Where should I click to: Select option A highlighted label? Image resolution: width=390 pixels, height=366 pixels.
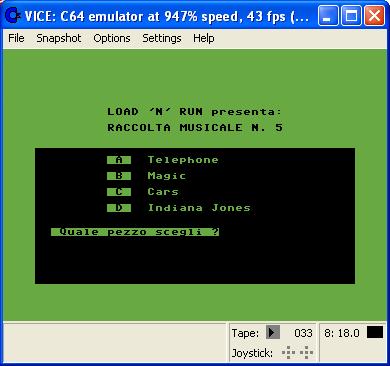119,160
